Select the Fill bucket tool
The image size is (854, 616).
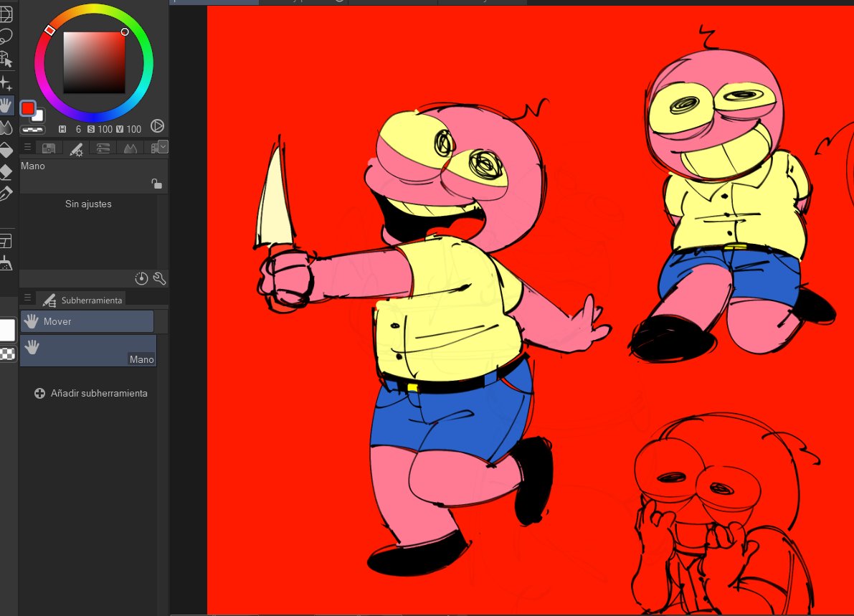click(x=6, y=150)
